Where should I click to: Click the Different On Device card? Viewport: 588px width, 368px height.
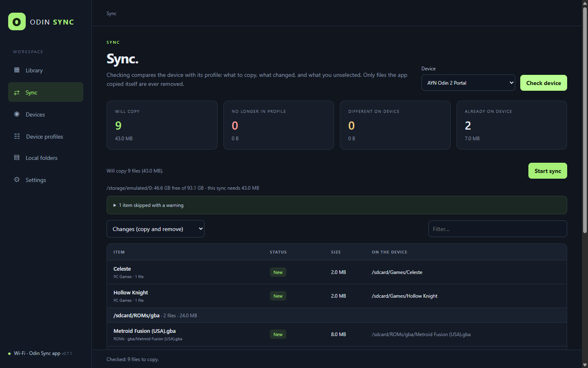coord(395,125)
